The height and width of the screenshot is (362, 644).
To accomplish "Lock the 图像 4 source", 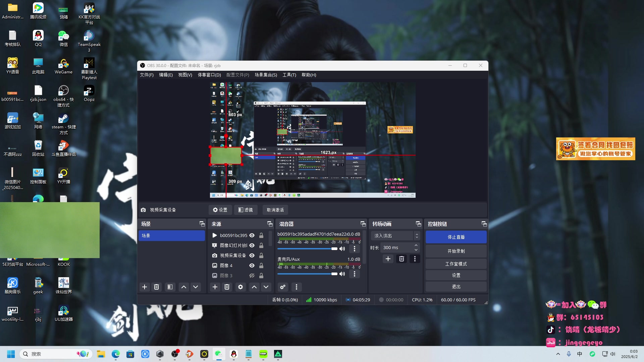I will pyautogui.click(x=261, y=265).
